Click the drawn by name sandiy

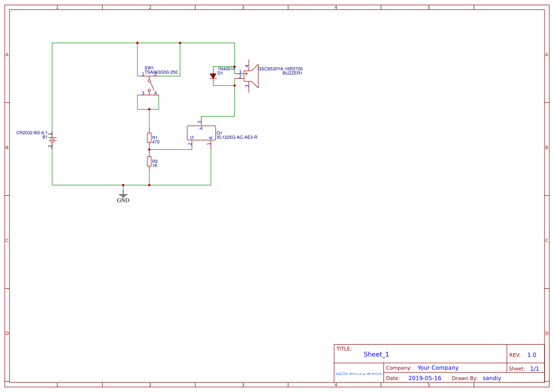click(x=491, y=378)
